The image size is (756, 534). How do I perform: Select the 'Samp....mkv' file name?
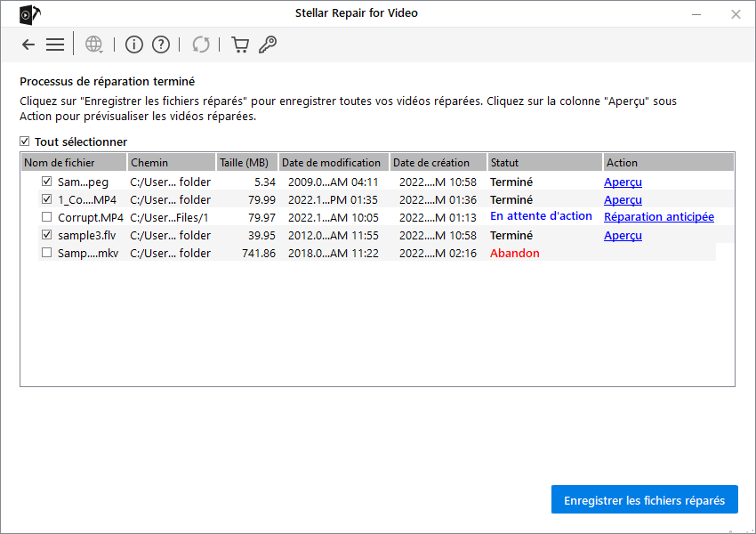coord(88,254)
